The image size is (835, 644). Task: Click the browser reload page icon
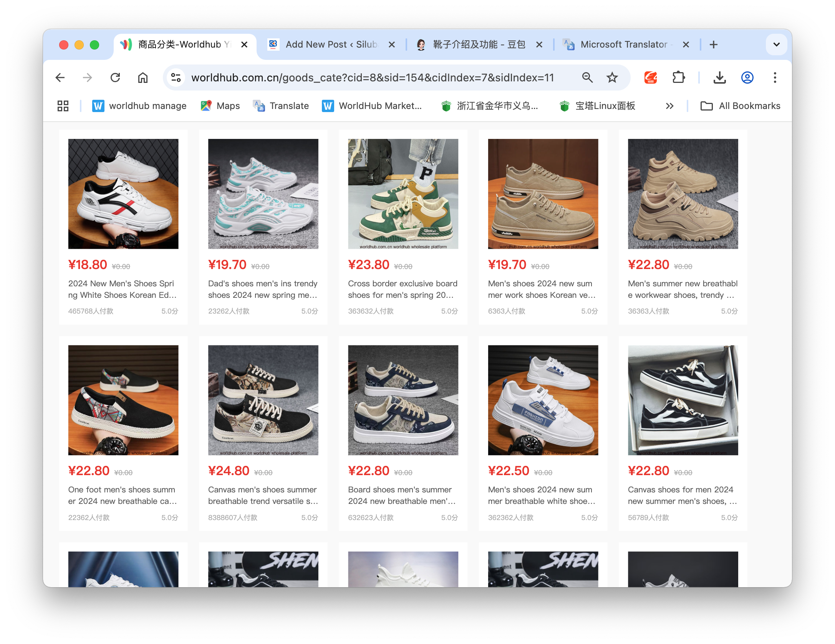(115, 78)
